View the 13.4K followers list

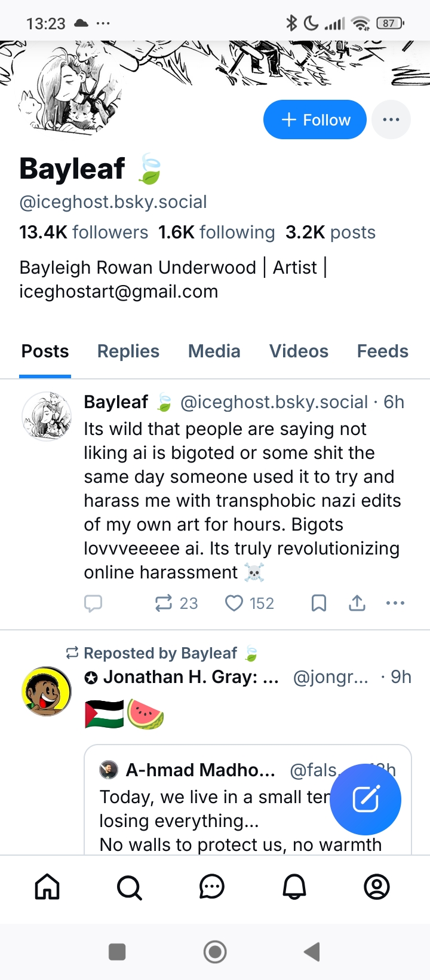(x=84, y=232)
